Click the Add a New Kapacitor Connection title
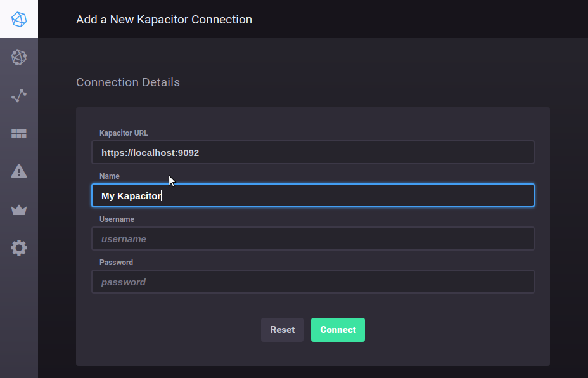Screen dimensions: 588x378 coord(163,20)
